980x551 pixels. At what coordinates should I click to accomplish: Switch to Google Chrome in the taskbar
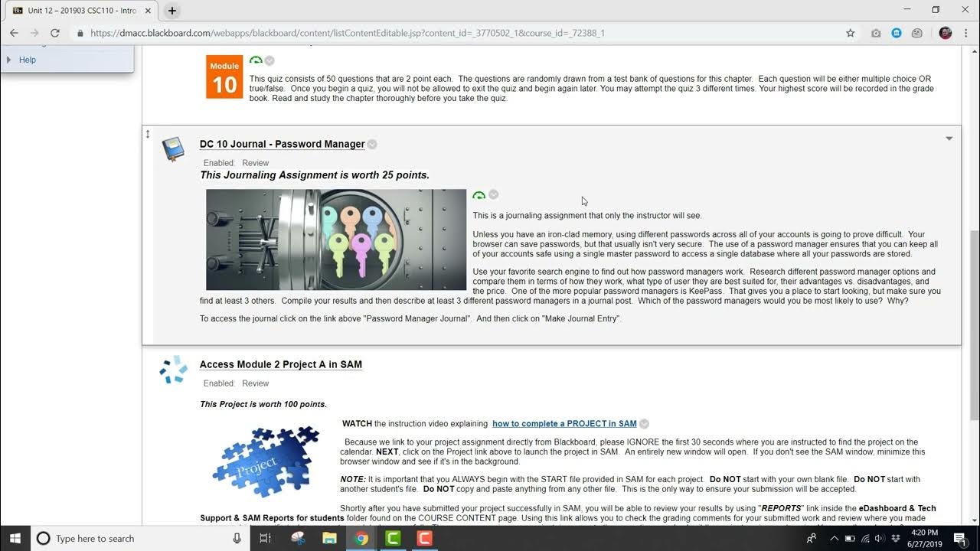pos(361,539)
